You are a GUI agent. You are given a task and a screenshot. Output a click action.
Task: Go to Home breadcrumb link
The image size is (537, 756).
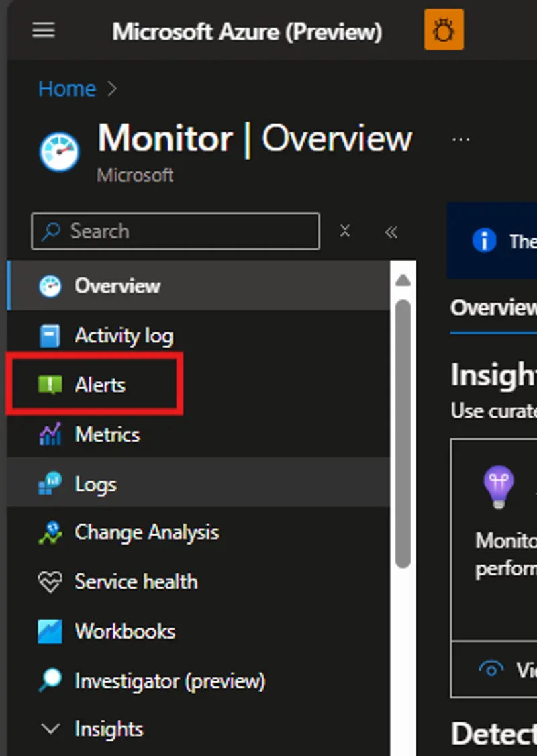pos(67,89)
